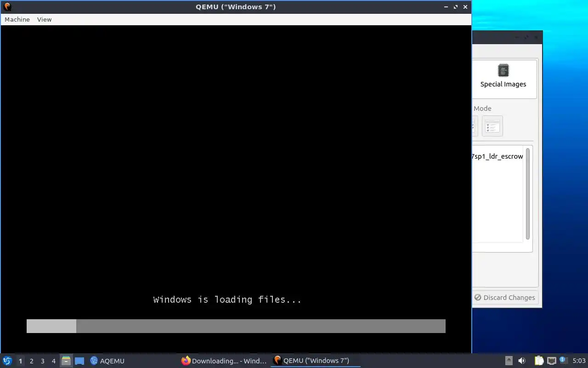Click the AQEMU list vertical scrollbar

tap(528, 193)
